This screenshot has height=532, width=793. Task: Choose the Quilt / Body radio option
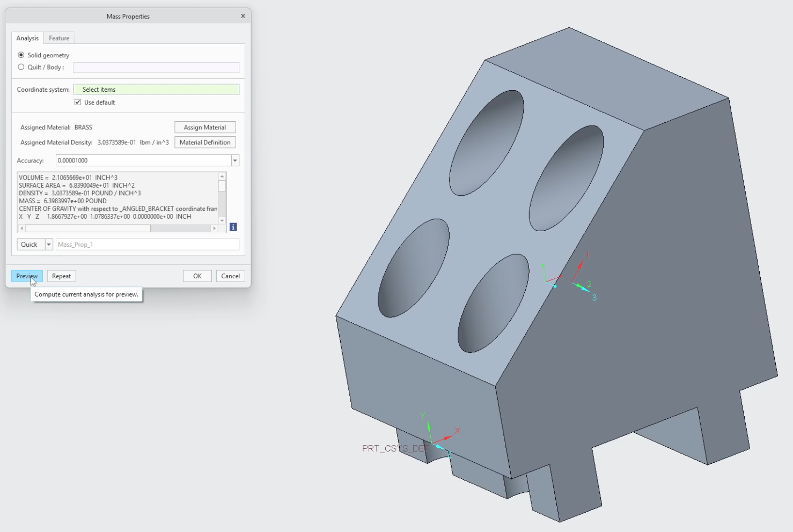pos(21,67)
